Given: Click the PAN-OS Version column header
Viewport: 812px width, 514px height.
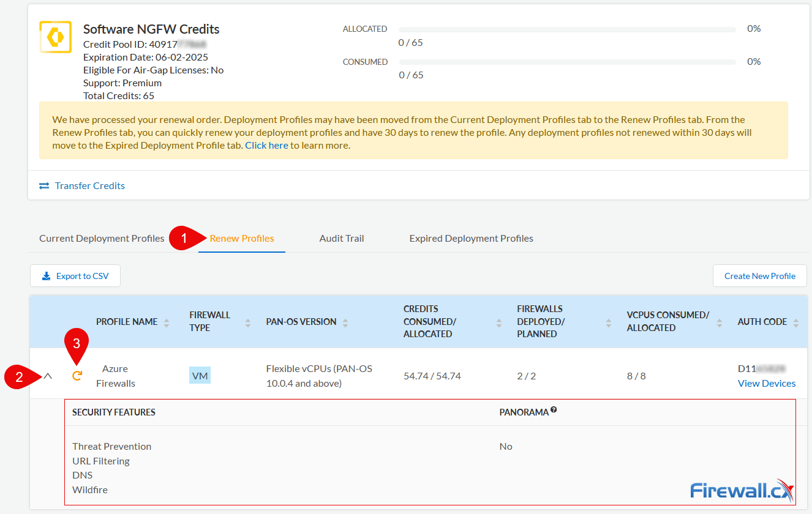Looking at the screenshot, I should pos(301,322).
